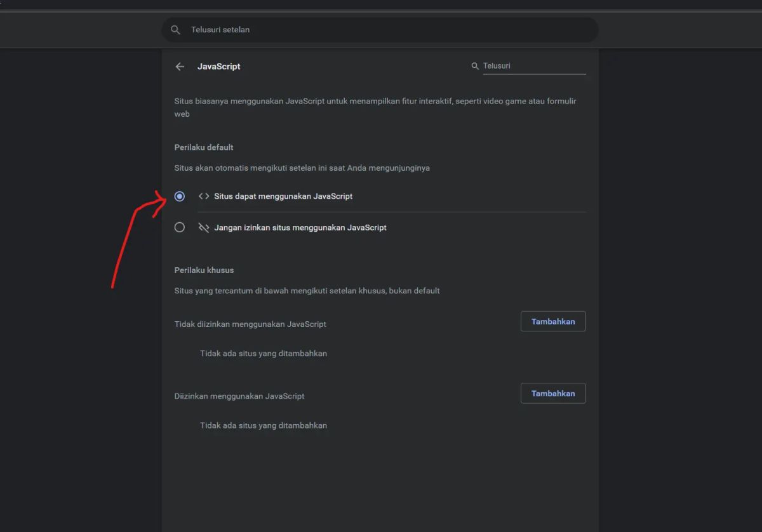Click Tambahkan beside 'Diizinkan menggunakan JavaScript'

click(x=552, y=393)
